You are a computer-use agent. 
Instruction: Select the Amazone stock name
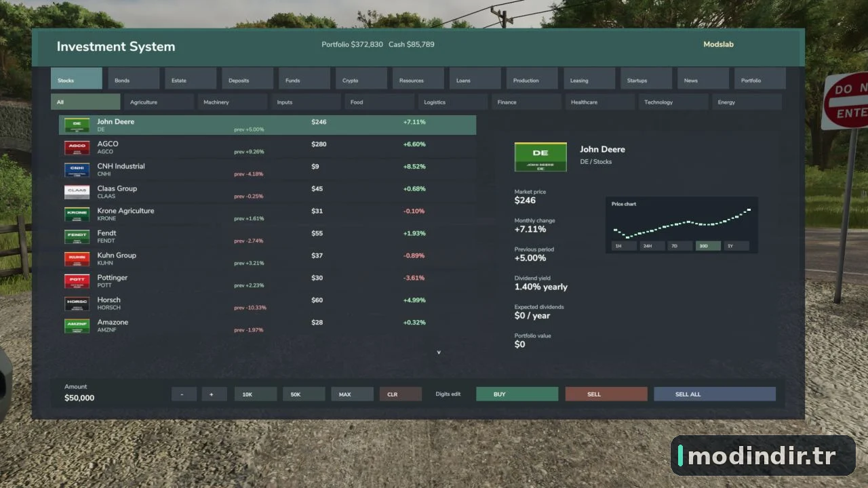tap(113, 323)
